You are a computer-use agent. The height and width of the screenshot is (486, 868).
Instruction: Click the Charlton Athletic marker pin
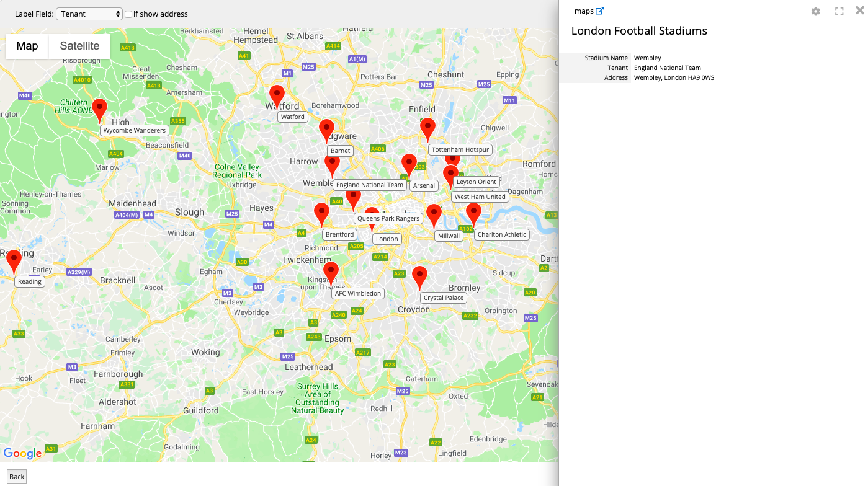[x=473, y=214]
